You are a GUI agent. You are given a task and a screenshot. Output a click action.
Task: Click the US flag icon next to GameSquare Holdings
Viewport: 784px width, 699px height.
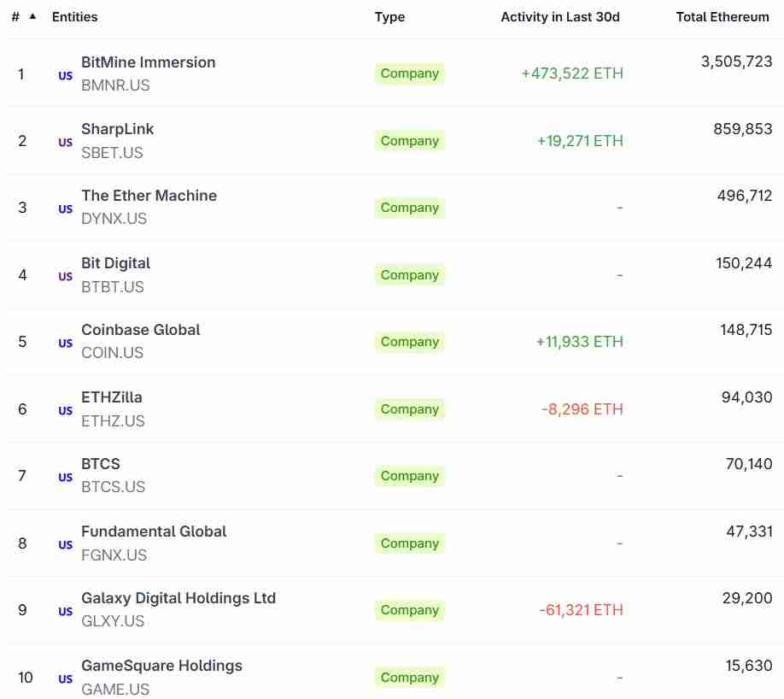coord(66,680)
